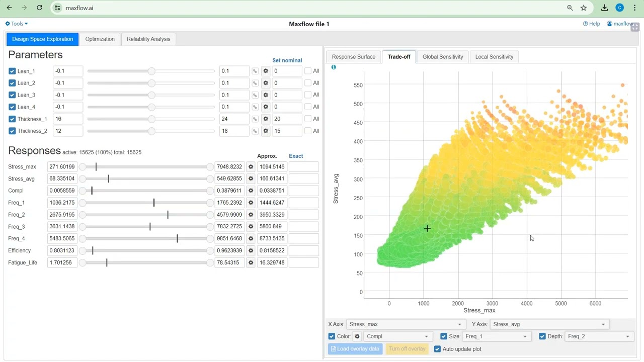Open the Color variable dropdown

pos(397,336)
